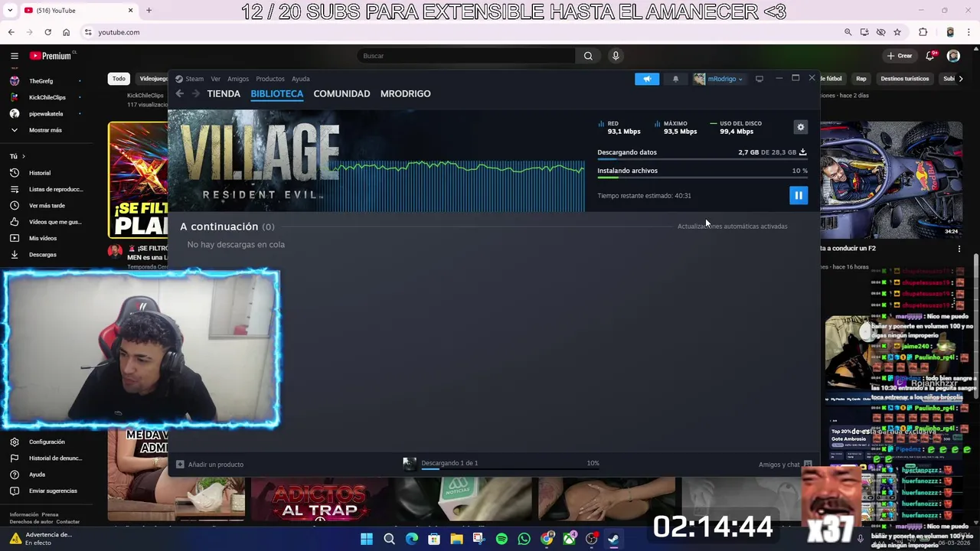Open the mRodrigo account dropdown

tap(719, 79)
